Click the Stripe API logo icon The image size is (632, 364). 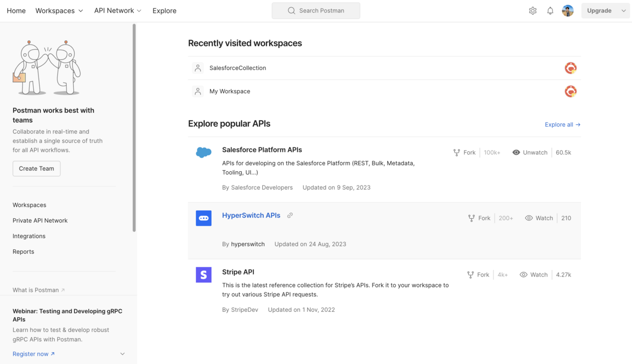(204, 274)
